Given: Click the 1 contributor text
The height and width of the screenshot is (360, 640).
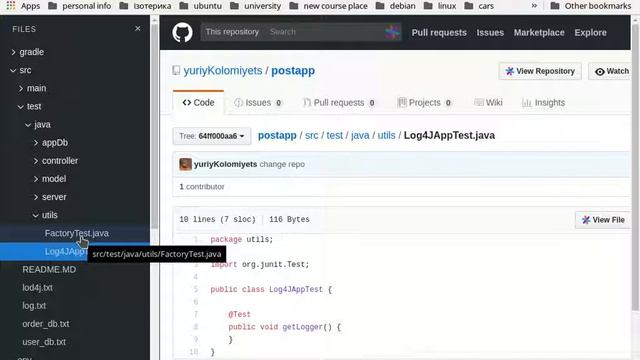Looking at the screenshot, I should pyautogui.click(x=202, y=187).
